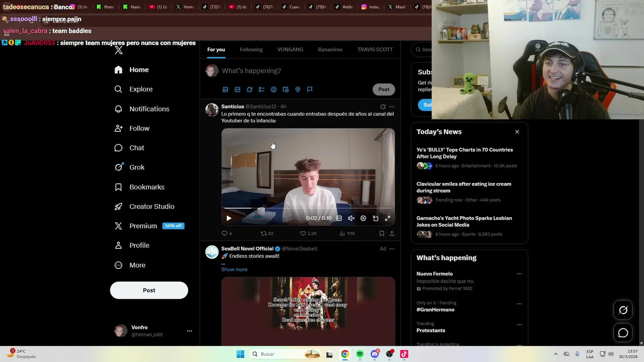Image resolution: width=644 pixels, height=362 pixels.
Task: Open Bookmarks from the sidebar
Action: pos(140,187)
